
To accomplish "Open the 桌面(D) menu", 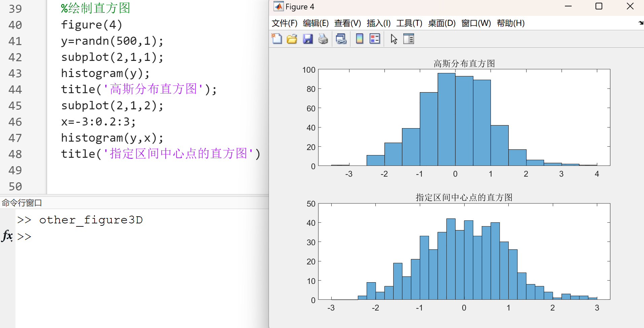I will [x=442, y=23].
